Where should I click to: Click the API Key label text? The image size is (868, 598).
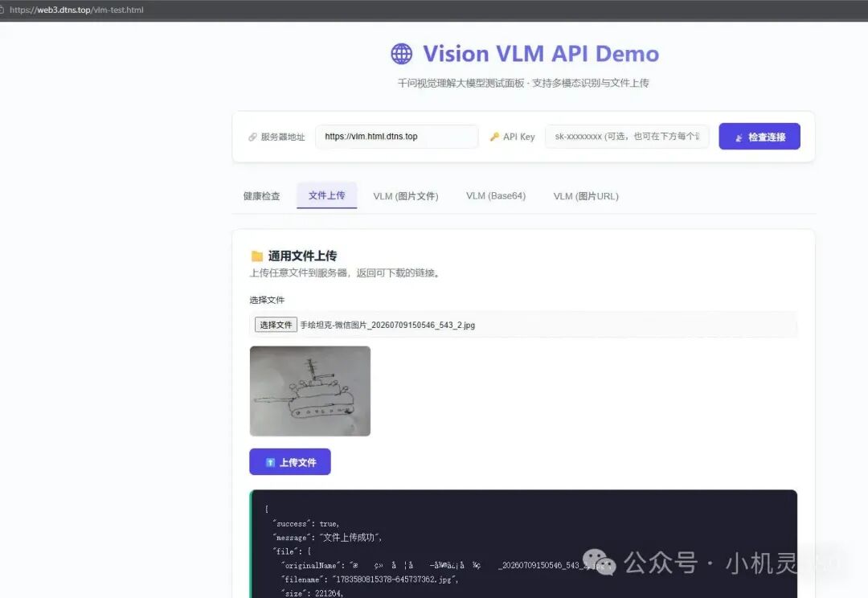pos(518,137)
